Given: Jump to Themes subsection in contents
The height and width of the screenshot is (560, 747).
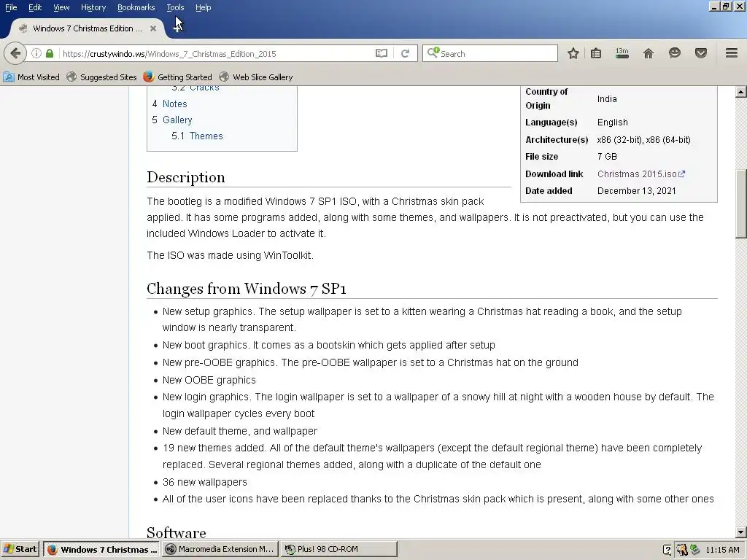Looking at the screenshot, I should pos(206,136).
